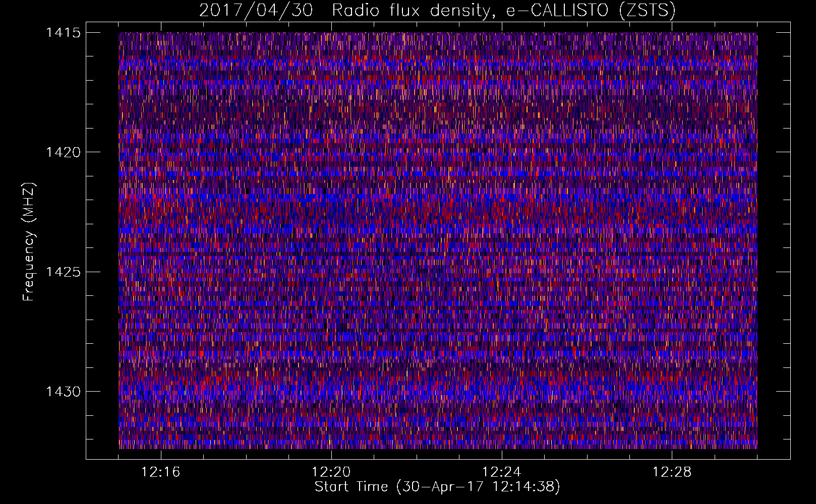816x504 pixels.
Task: Click the 12:24 time tick label
Action: [502, 472]
